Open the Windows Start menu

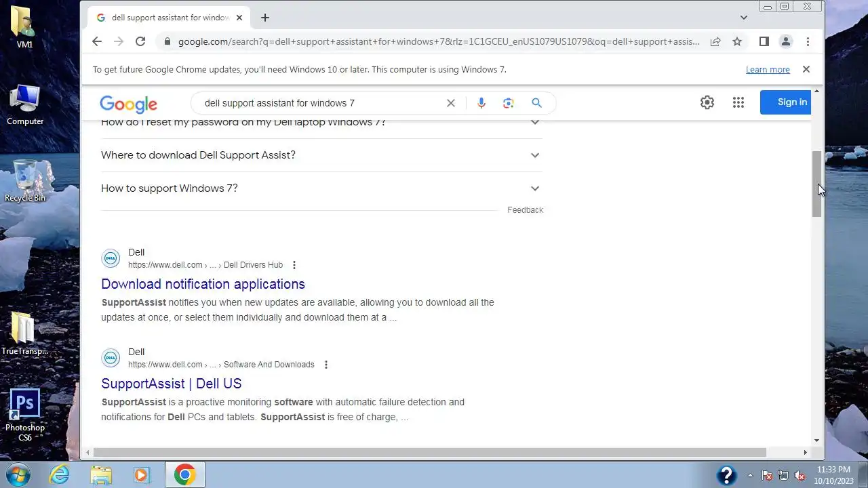pos(18,474)
